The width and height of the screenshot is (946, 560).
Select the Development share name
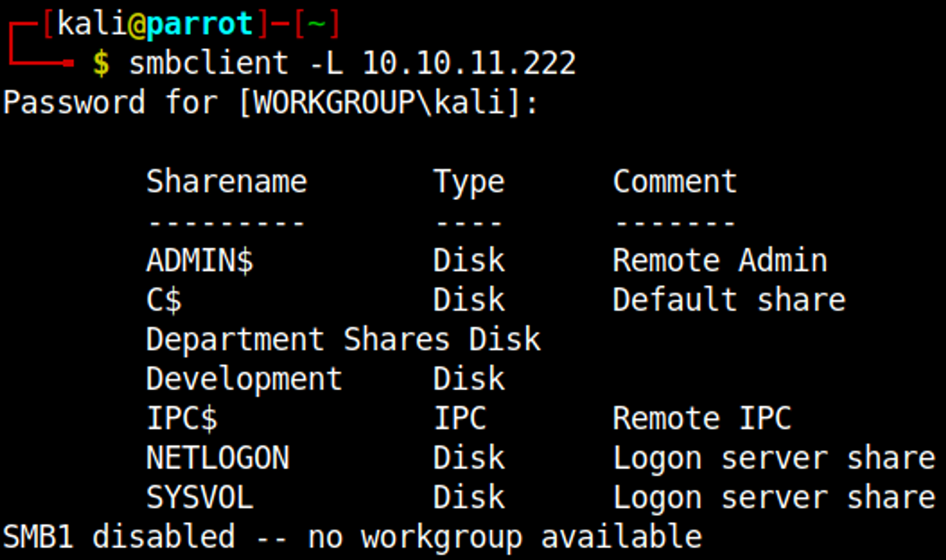pos(244,379)
